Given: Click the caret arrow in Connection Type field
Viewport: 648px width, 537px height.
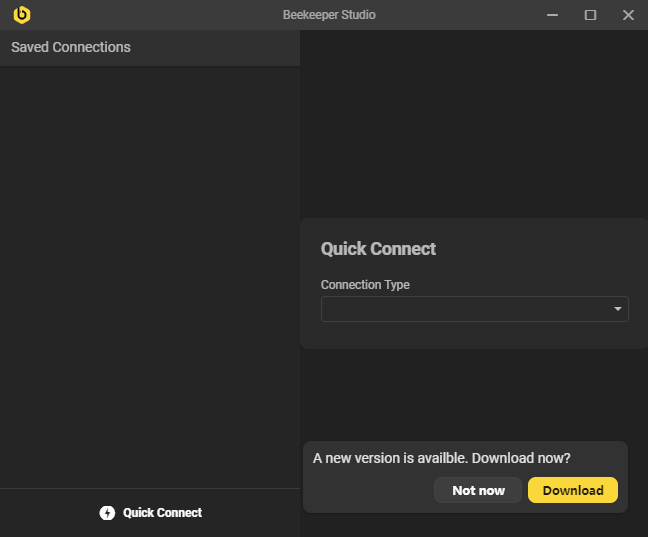Looking at the screenshot, I should click(618, 310).
